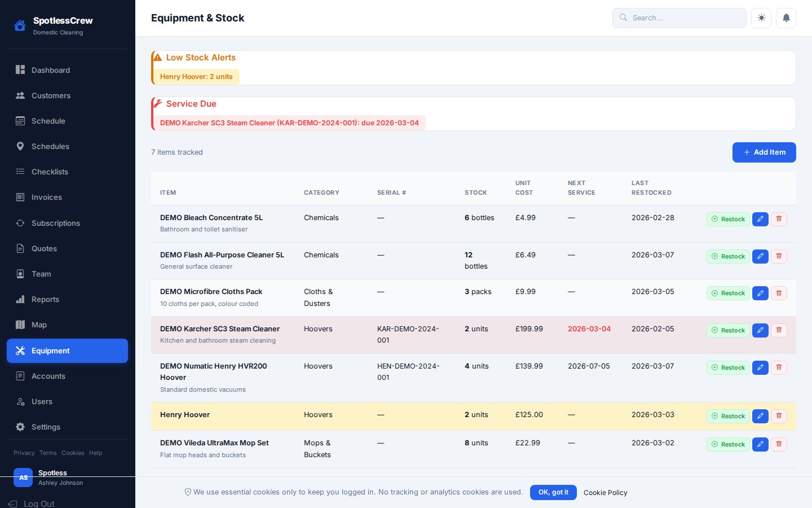Image resolution: width=812 pixels, height=508 pixels.
Task: Open the Dashboard from the sidebar
Action: point(50,70)
